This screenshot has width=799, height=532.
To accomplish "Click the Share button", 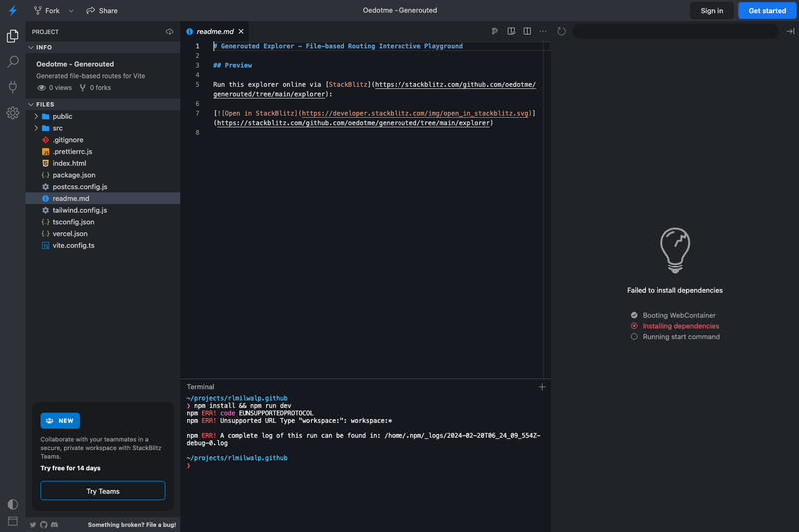I will (x=102, y=10).
